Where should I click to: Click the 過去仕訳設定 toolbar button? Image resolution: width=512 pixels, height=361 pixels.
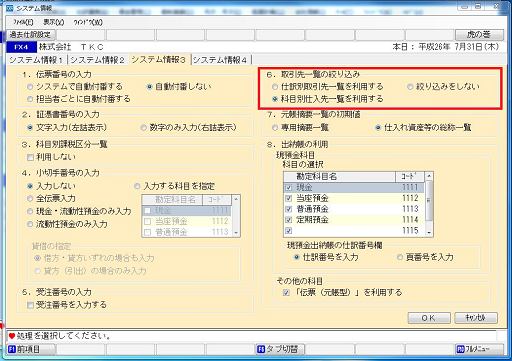(31, 34)
